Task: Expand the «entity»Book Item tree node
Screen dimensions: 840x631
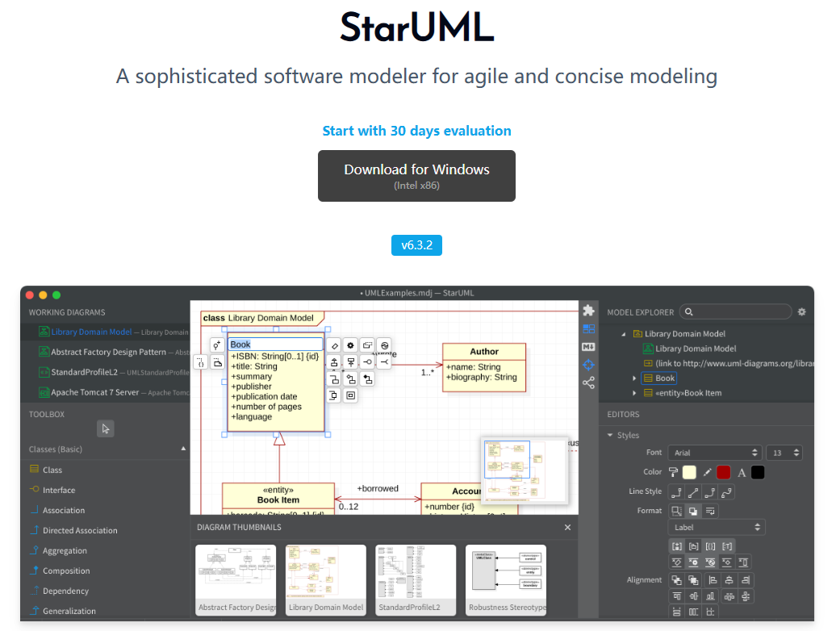Action: click(634, 393)
